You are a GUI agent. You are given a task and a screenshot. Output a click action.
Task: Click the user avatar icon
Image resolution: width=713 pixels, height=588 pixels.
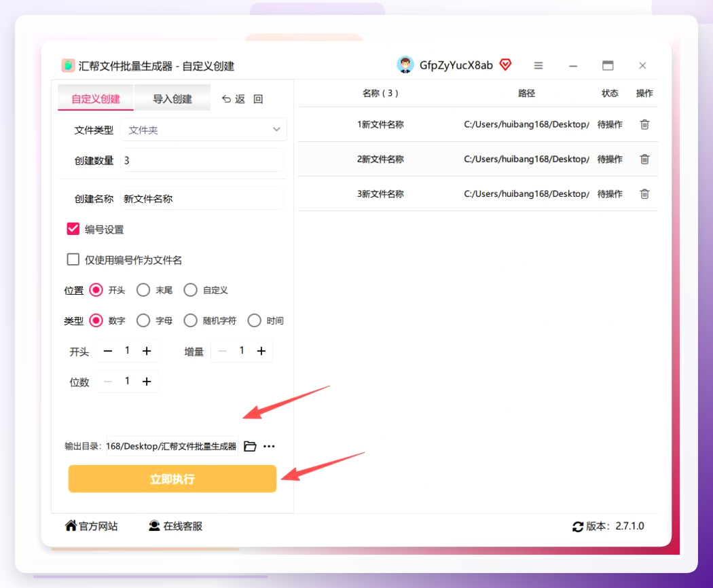tap(405, 65)
